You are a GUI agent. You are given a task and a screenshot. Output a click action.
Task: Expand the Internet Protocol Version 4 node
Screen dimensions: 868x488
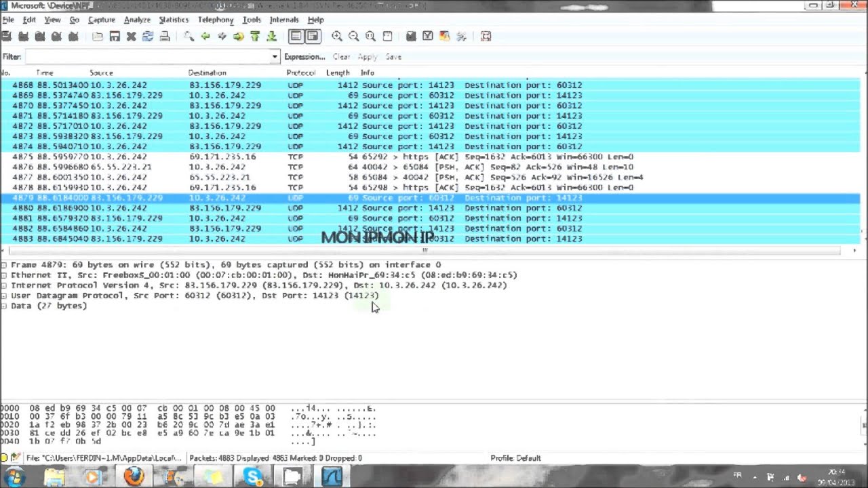(x=4, y=285)
